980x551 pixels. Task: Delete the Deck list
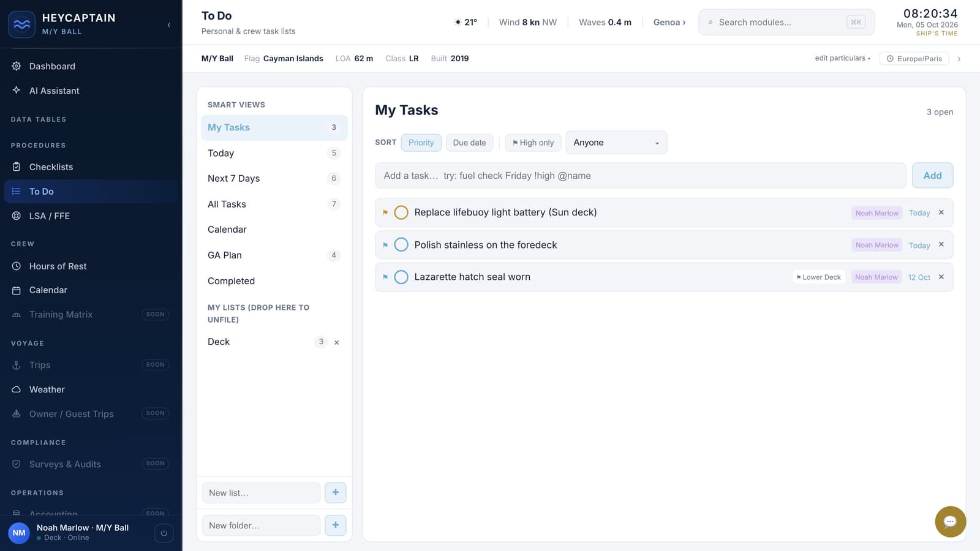click(336, 342)
